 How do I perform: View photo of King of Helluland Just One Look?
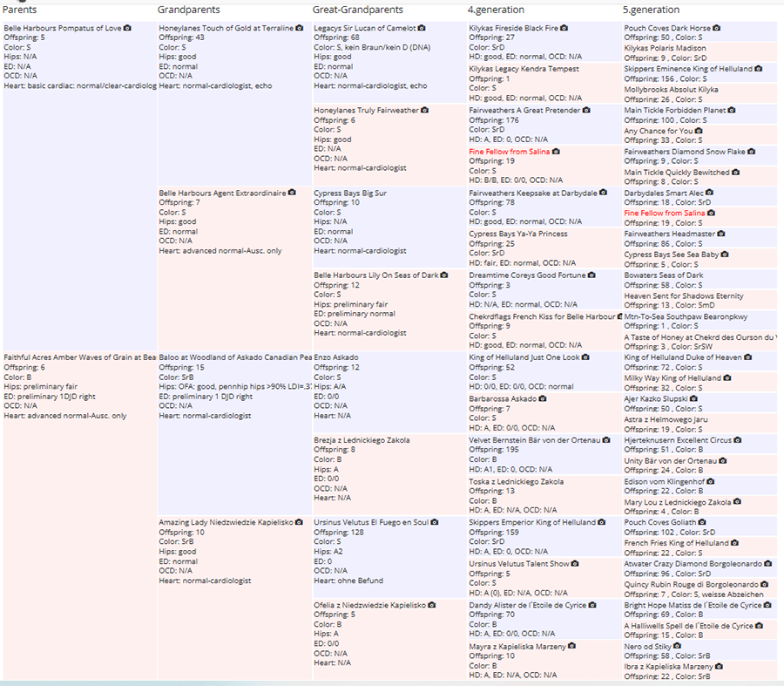(585, 357)
